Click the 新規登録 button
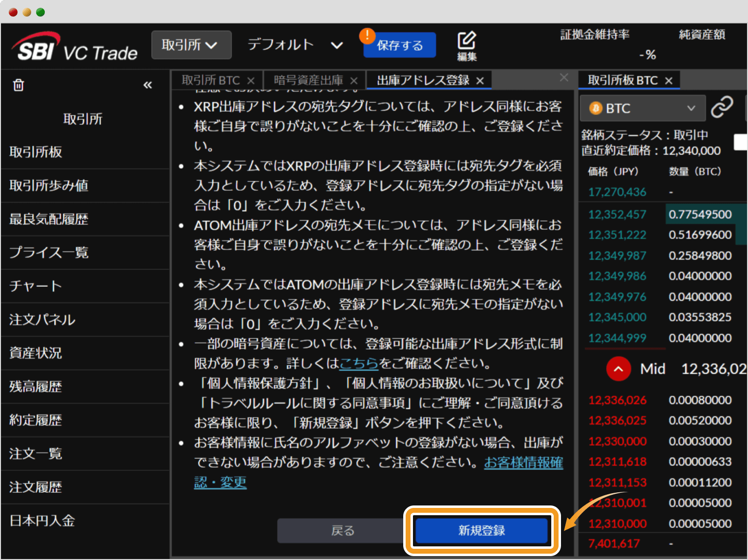Screen dimensions: 748x560 click(482, 530)
